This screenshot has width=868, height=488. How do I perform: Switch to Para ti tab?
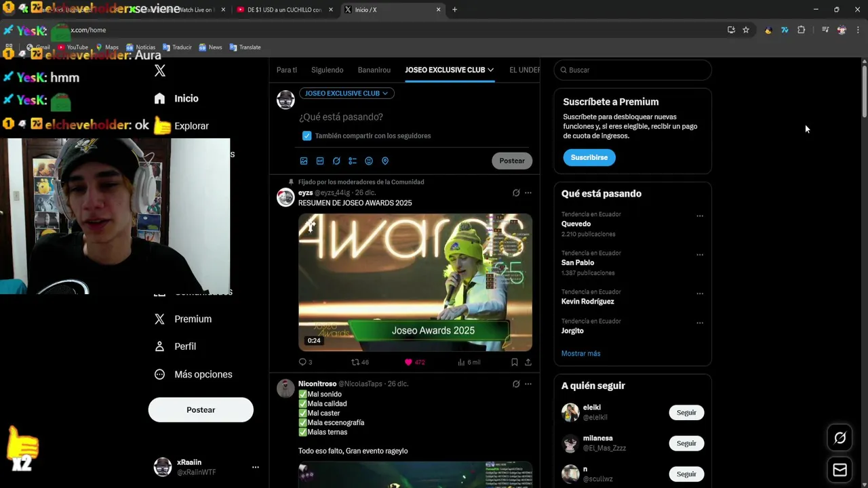coord(286,70)
